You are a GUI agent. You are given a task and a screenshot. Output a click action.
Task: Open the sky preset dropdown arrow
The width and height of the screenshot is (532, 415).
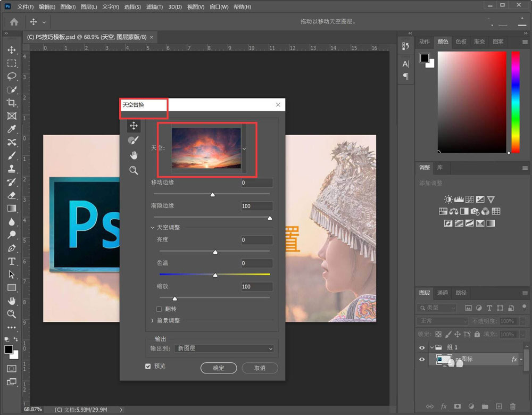pos(244,148)
